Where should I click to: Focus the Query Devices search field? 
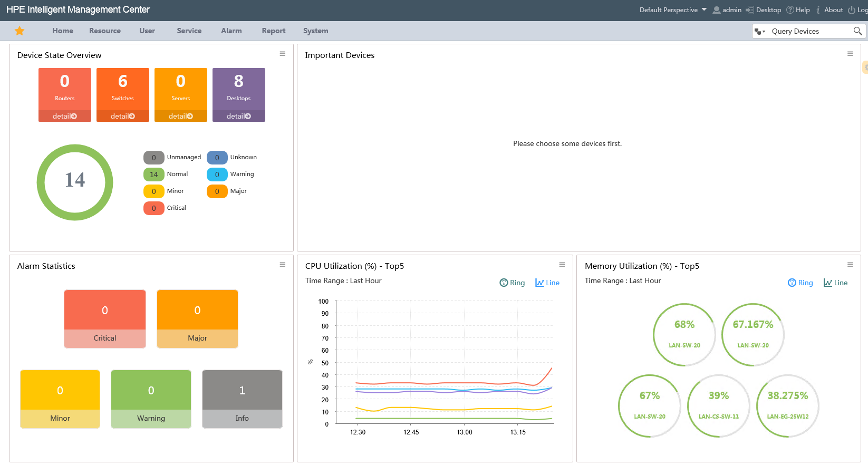pos(809,31)
